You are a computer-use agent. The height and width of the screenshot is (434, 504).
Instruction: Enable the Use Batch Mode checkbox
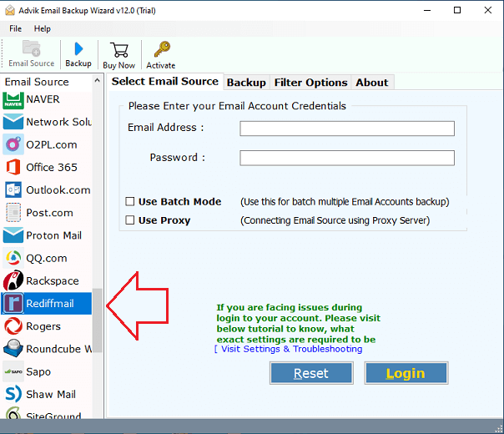(130, 202)
